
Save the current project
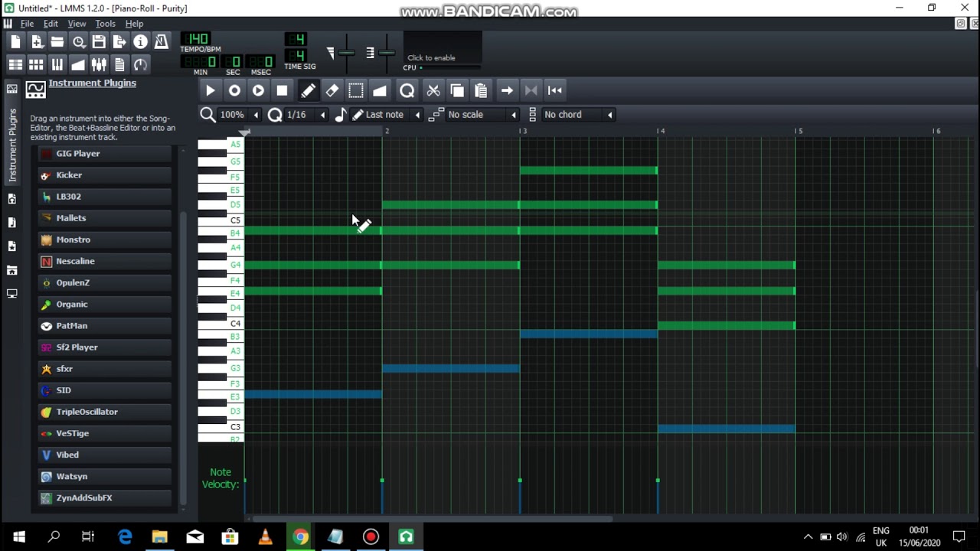pos(99,42)
